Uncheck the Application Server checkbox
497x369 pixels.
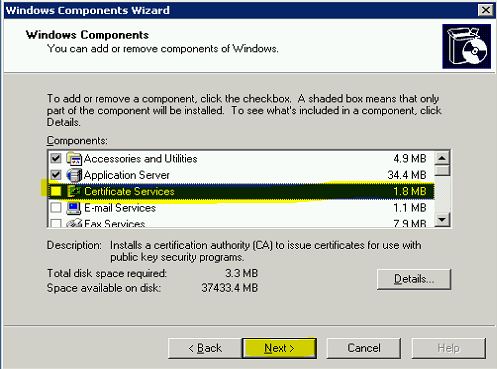(x=56, y=175)
